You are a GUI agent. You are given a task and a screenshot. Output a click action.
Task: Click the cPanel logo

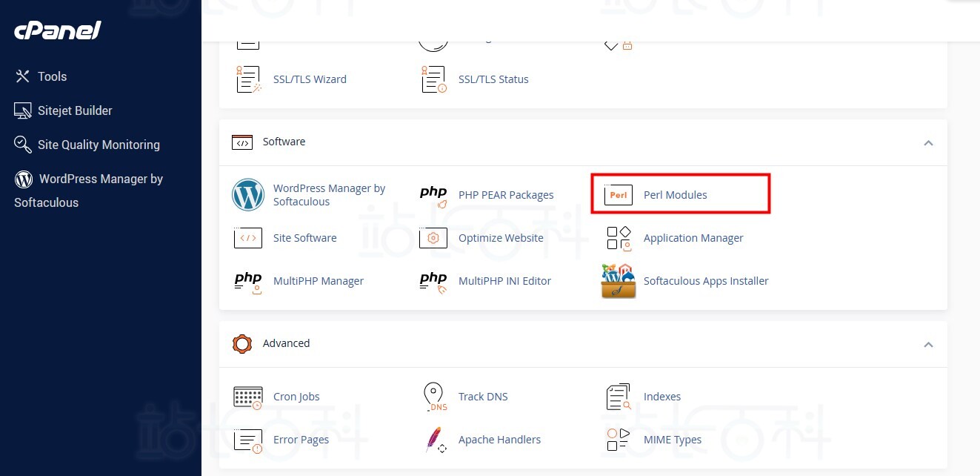(58, 30)
